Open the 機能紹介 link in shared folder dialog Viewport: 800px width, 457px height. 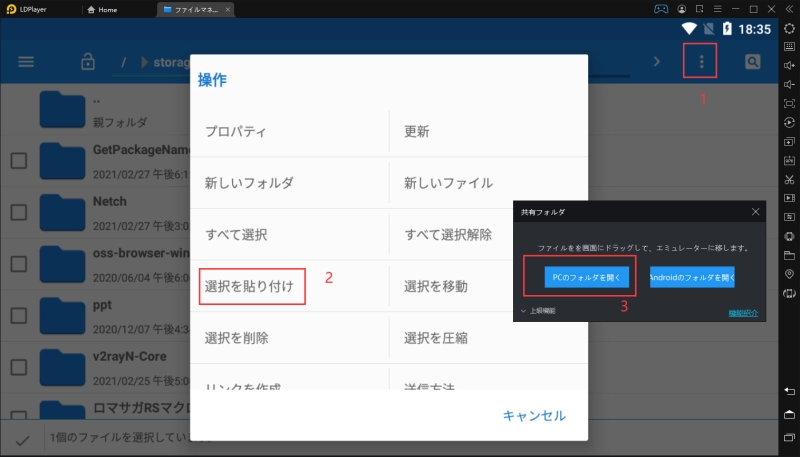tap(743, 313)
